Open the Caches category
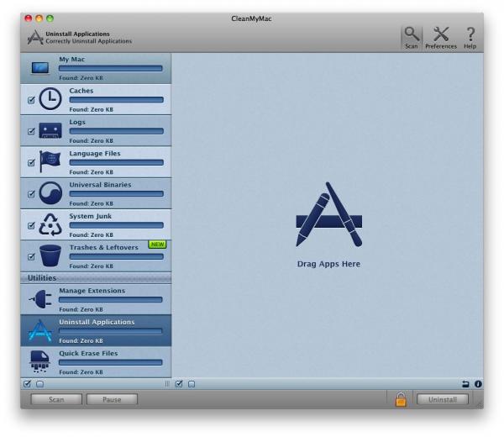The width and height of the screenshot is (504, 437). (96, 100)
